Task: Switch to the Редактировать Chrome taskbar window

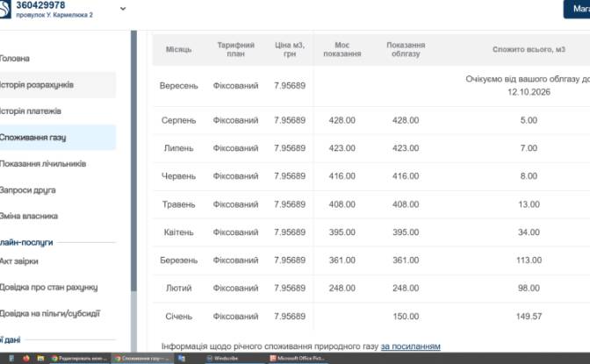Action: (79, 359)
